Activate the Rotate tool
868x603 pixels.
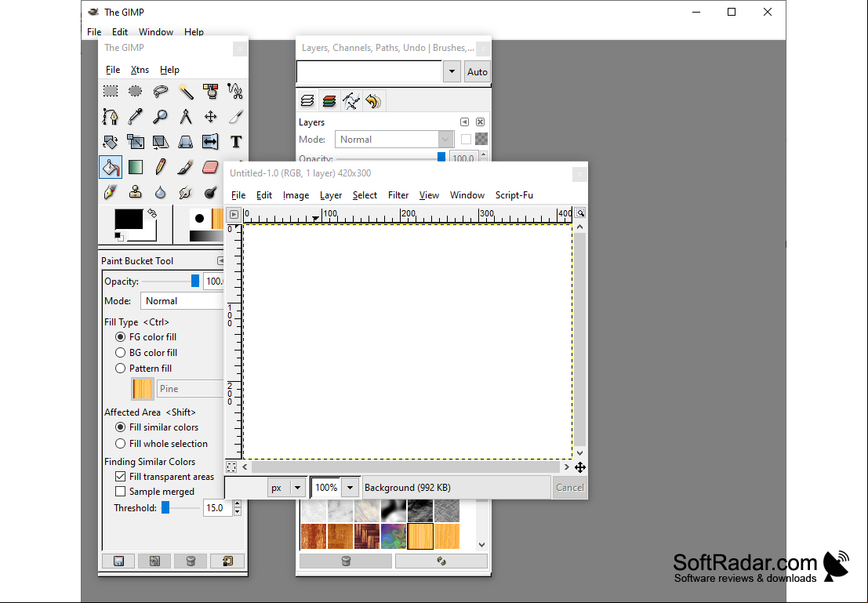click(x=111, y=142)
